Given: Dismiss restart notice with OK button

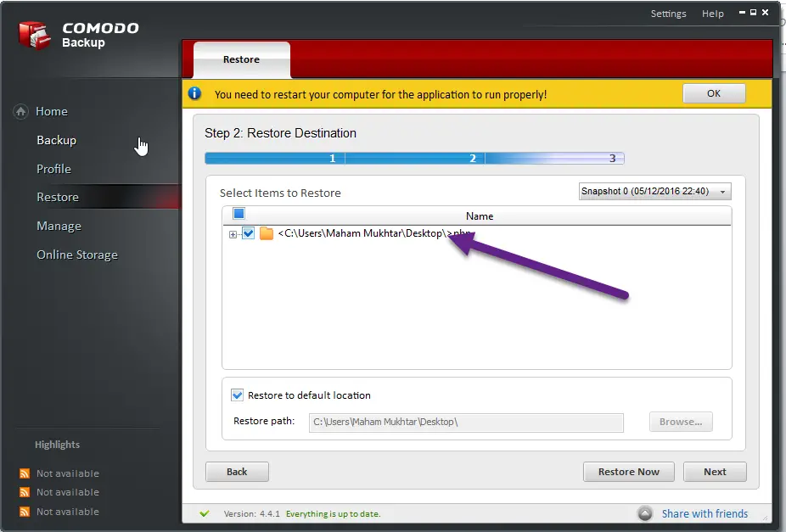Looking at the screenshot, I should [x=714, y=93].
